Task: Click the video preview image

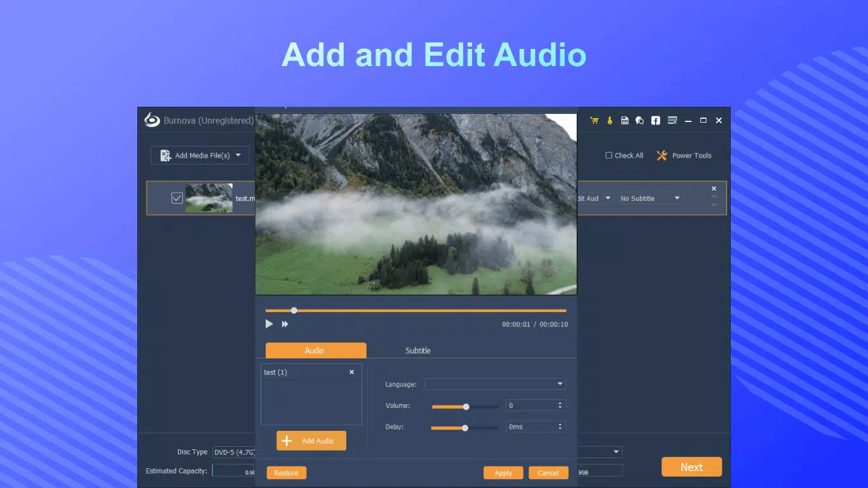Action: [416, 204]
